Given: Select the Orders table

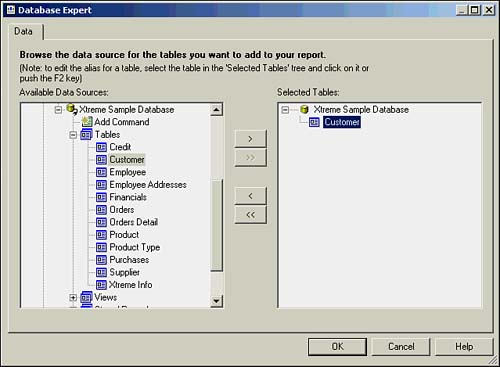Looking at the screenshot, I should (122, 210).
